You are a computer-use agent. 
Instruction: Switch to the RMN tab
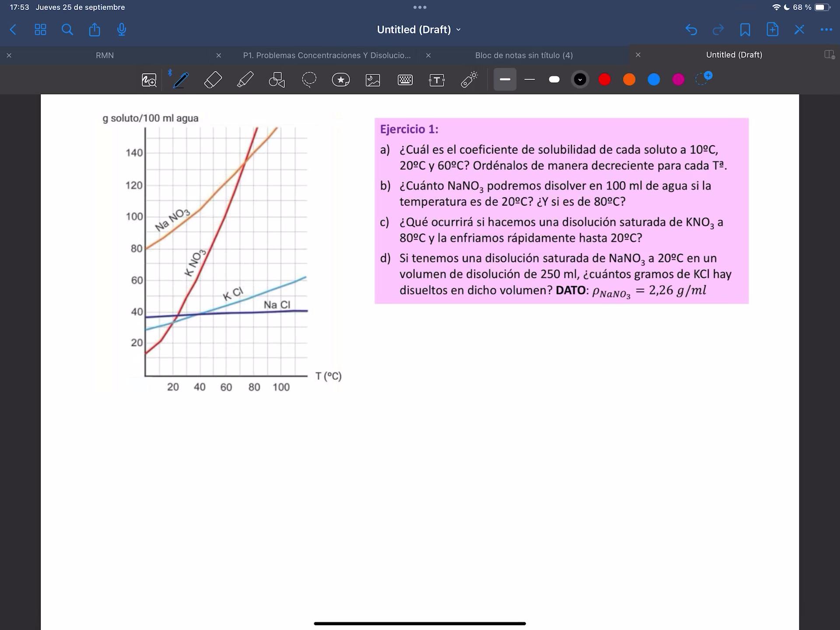tap(105, 55)
